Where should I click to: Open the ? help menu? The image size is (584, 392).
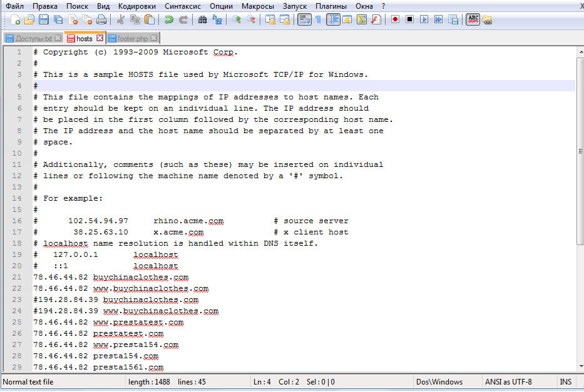pyautogui.click(x=384, y=6)
